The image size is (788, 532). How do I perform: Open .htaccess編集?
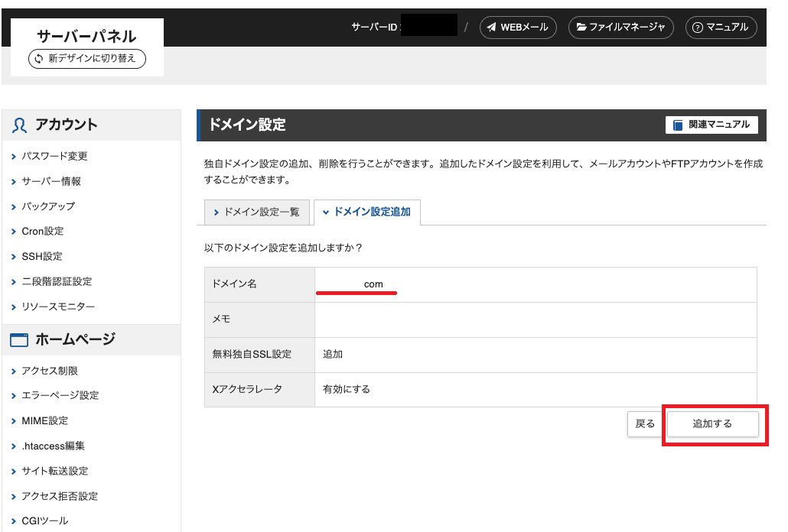[54, 446]
